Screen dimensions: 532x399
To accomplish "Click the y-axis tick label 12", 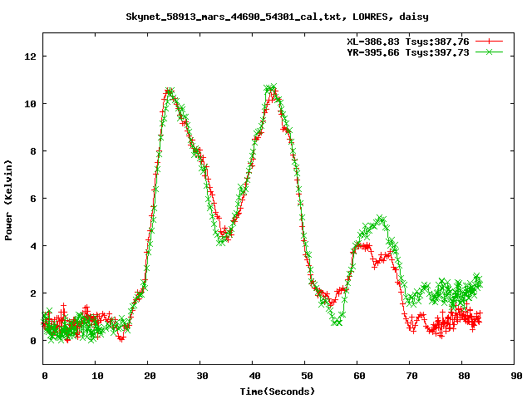I will click(30, 57).
